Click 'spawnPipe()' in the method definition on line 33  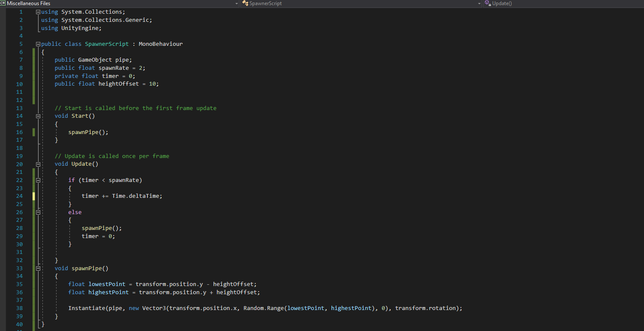[90, 268]
